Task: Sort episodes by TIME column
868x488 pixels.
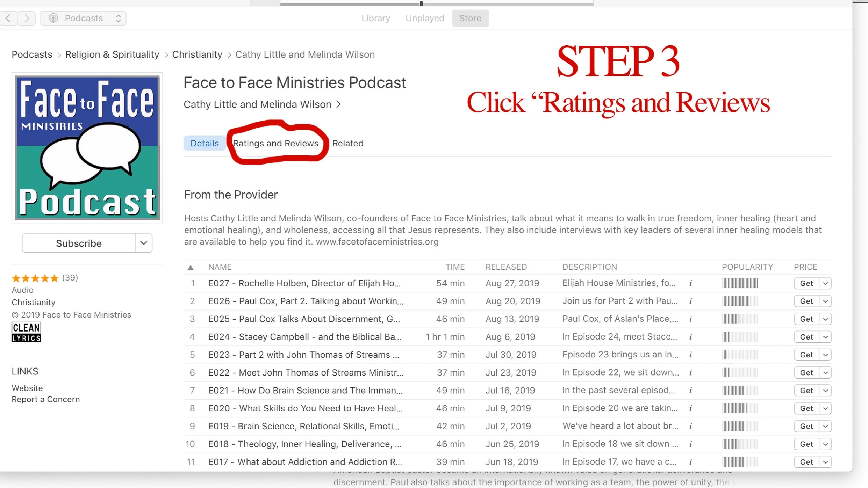Action: [455, 267]
